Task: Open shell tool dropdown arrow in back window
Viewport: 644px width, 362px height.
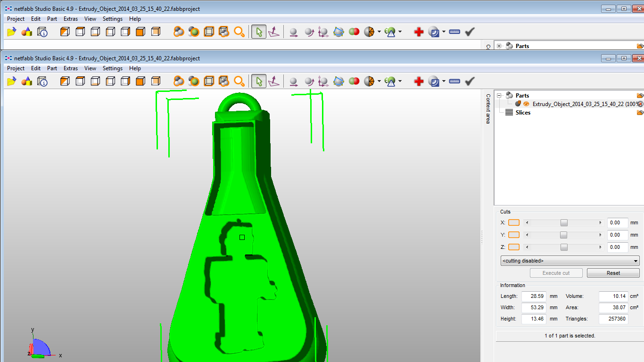Action: tap(444, 32)
